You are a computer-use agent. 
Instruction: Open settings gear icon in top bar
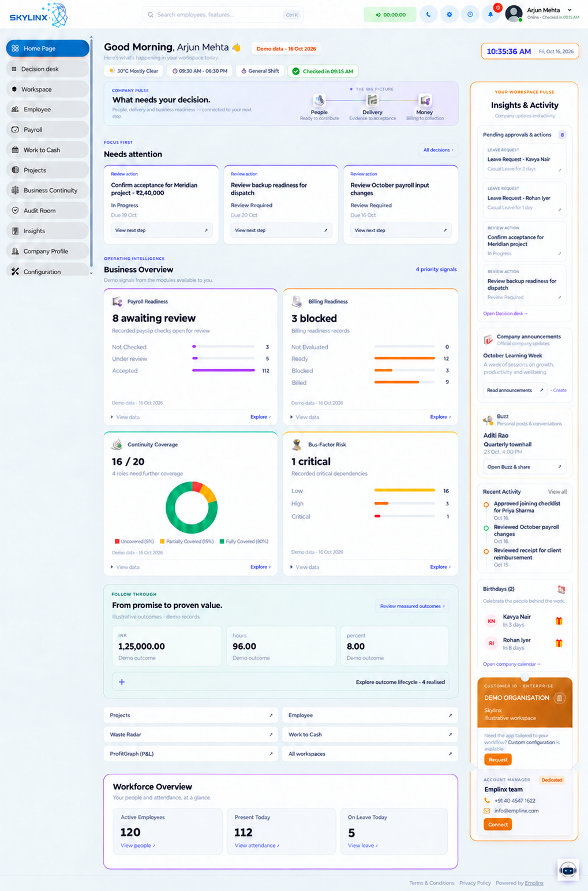tap(450, 14)
